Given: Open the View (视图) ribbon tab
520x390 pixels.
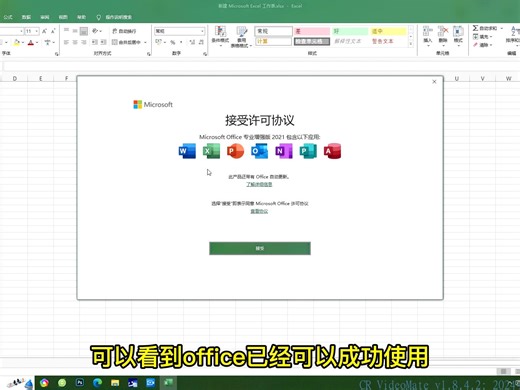Looking at the screenshot, I should (x=63, y=17).
